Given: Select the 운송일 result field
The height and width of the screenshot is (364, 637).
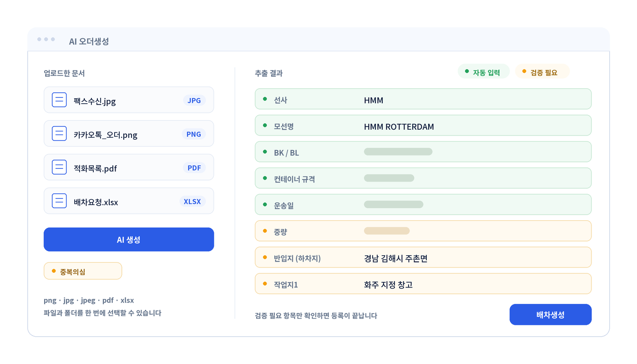Looking at the screenshot, I should 423,204.
